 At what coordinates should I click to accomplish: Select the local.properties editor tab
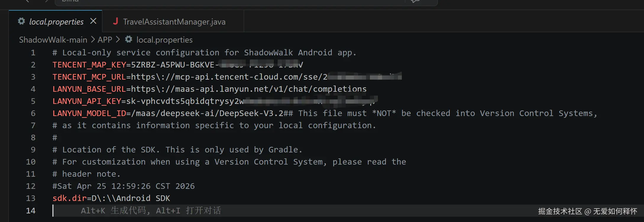point(56,22)
